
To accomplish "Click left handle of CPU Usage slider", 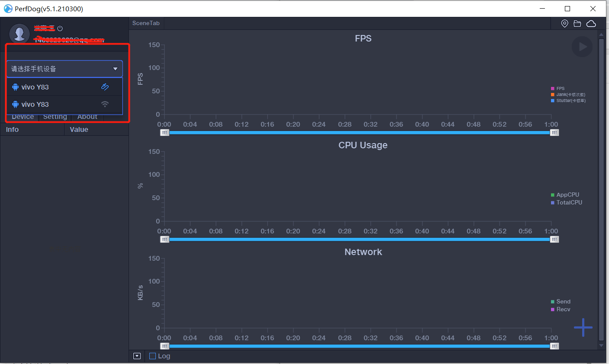I will [x=164, y=239].
